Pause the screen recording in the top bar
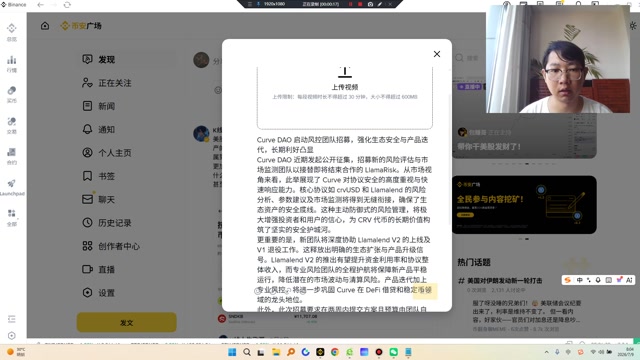 (350, 4)
